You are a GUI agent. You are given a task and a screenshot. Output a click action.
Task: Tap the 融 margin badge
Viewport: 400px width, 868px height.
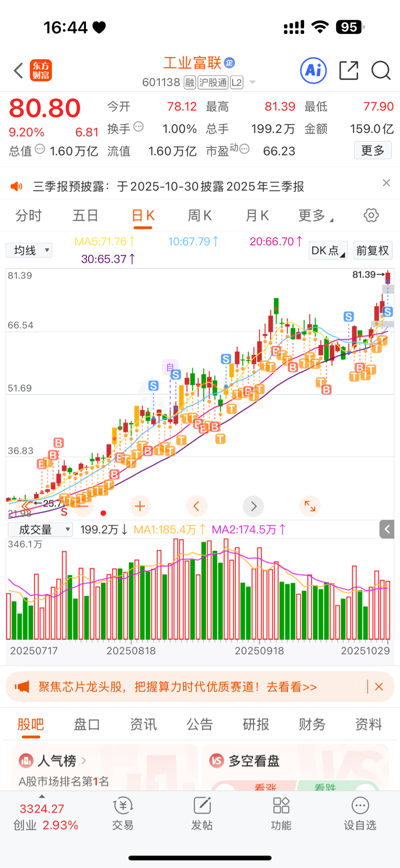[190, 82]
